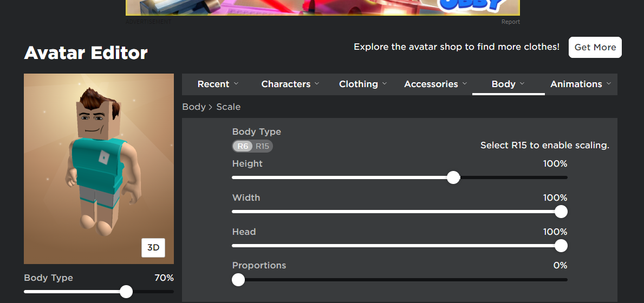Viewport: 644px width, 303px height.
Task: Open the Body tab
Action: pos(509,84)
